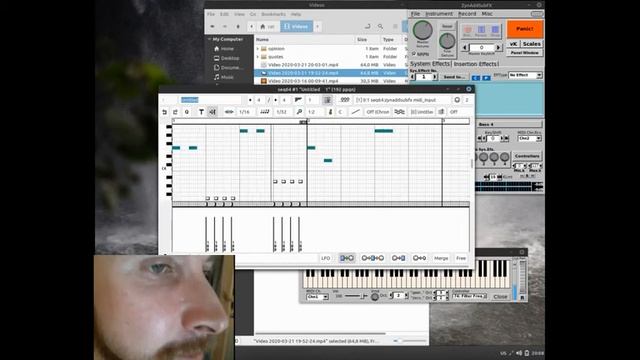Click the Merge button in seq64

coord(441,258)
